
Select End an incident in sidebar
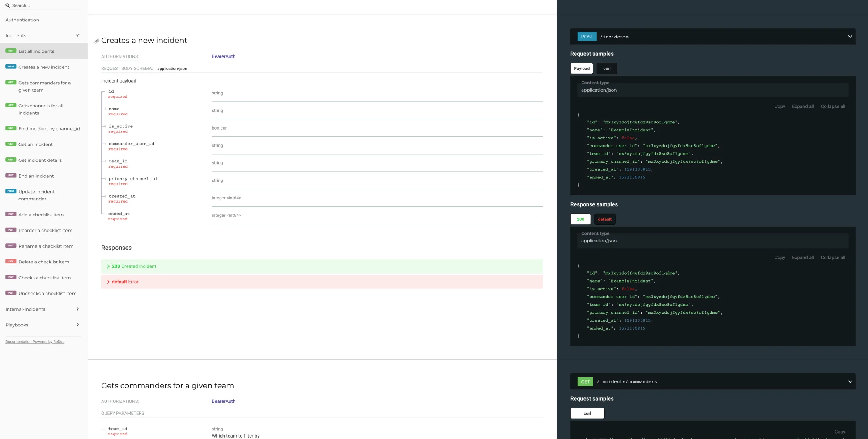[43, 176]
